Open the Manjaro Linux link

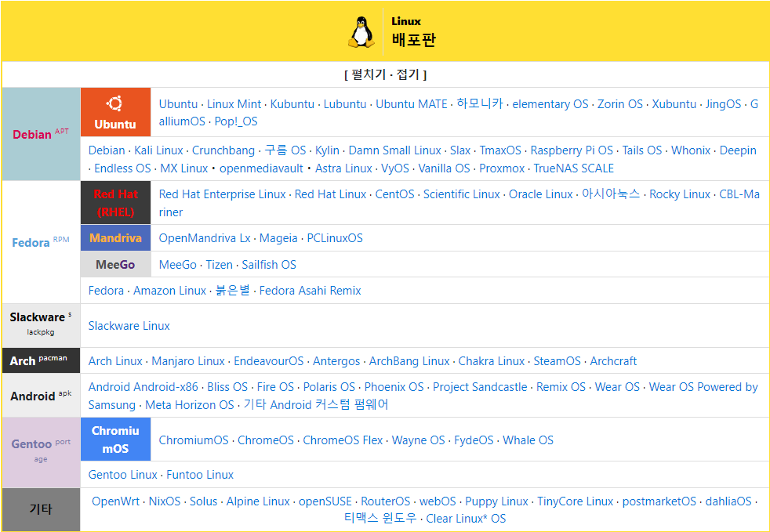pyautogui.click(x=188, y=361)
